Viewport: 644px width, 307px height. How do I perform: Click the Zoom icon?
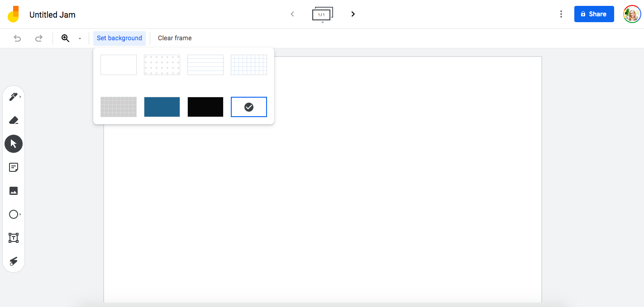tap(66, 38)
